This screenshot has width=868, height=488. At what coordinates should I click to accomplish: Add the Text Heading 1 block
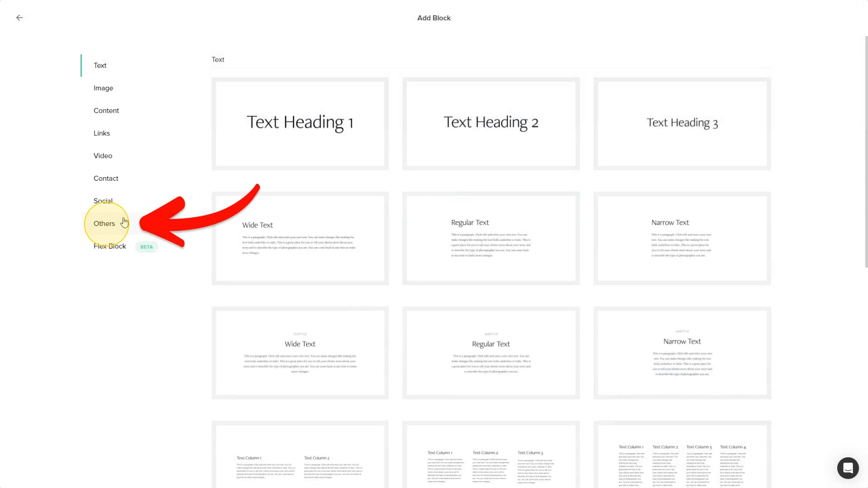(300, 124)
